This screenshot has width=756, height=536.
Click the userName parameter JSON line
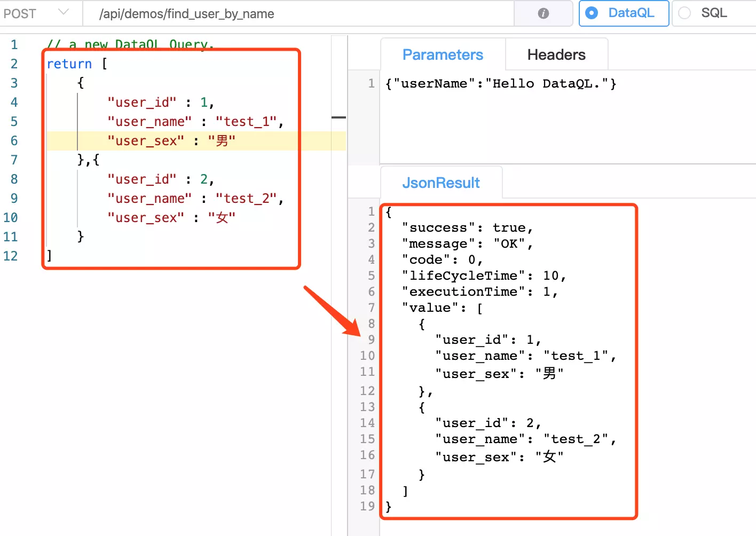[501, 84]
